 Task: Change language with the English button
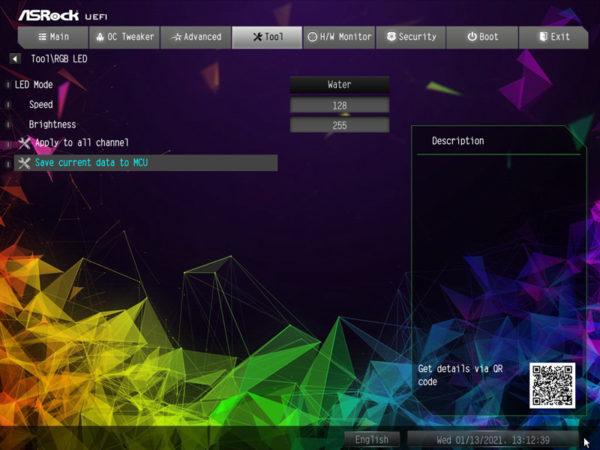tap(372, 439)
